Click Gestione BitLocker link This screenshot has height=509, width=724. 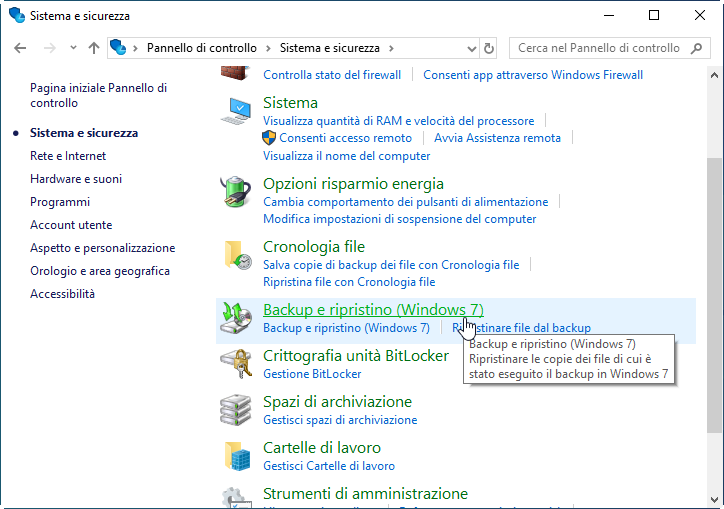point(312,374)
